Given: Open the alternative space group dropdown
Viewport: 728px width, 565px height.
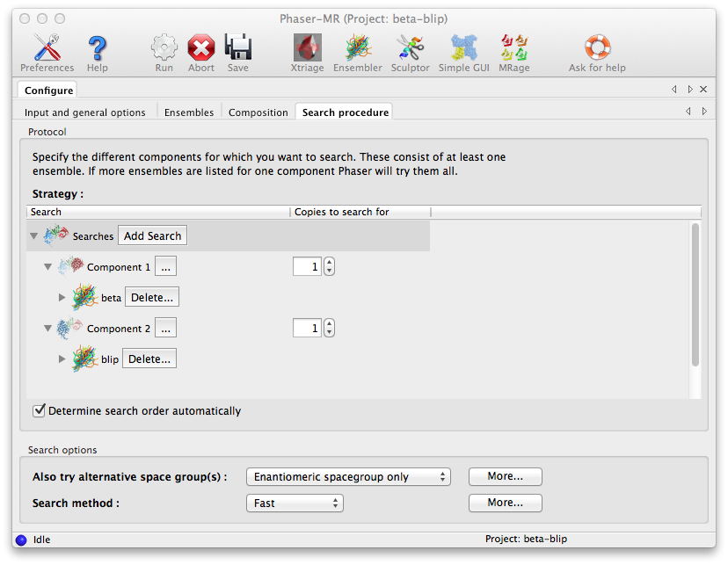Looking at the screenshot, I should click(x=348, y=477).
